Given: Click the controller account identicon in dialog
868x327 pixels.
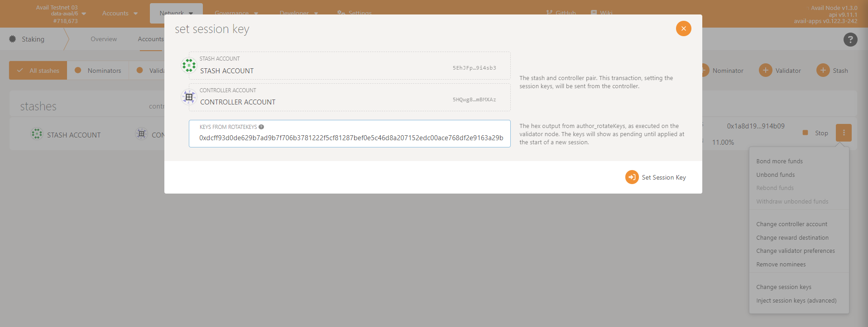Looking at the screenshot, I should 189,97.
